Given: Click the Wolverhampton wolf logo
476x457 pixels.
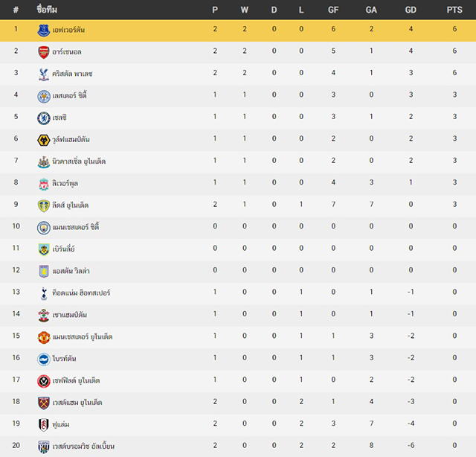Looking at the screenshot, I should coord(43,140).
